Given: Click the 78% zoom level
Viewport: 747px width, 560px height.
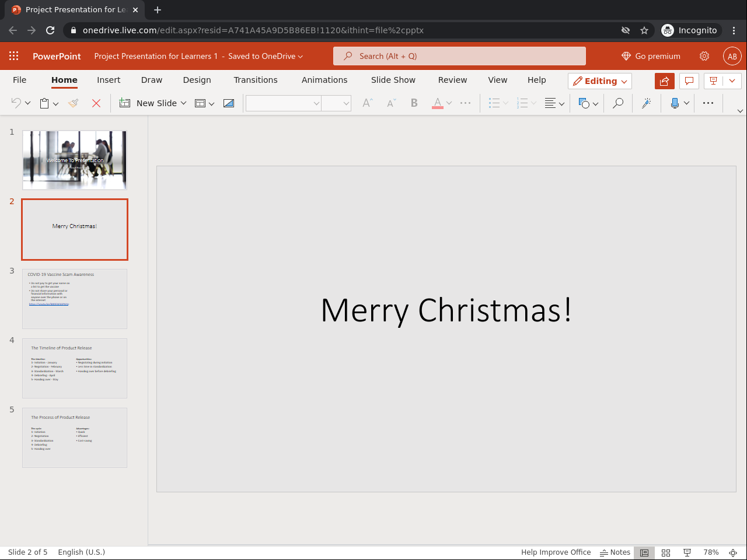Looking at the screenshot, I should pyautogui.click(x=711, y=552).
